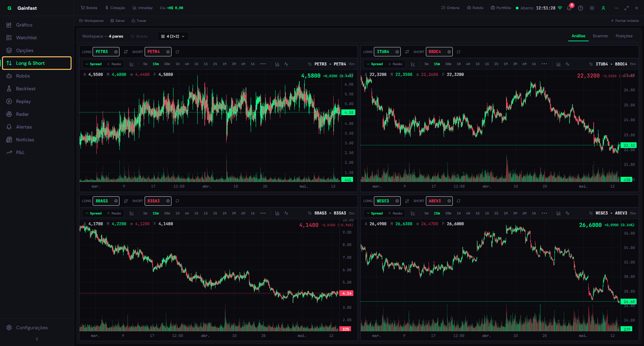Collapse the sidebar with the chevron

[x=37, y=339]
